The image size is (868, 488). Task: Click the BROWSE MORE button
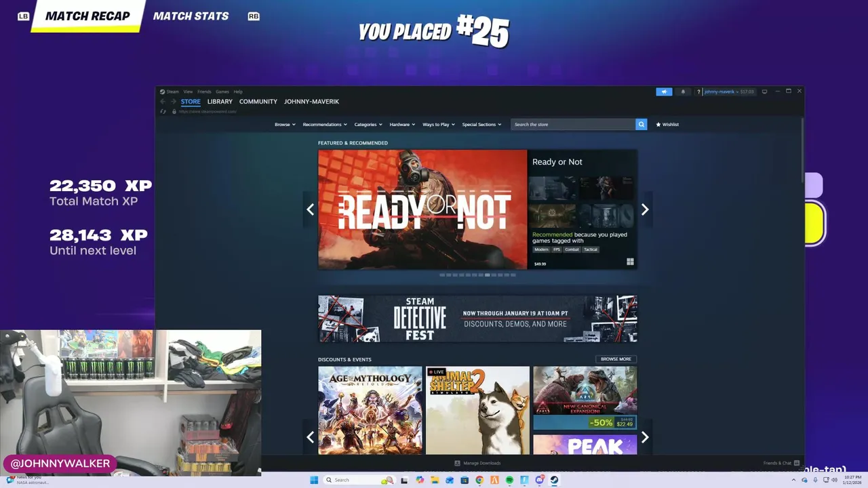(616, 359)
